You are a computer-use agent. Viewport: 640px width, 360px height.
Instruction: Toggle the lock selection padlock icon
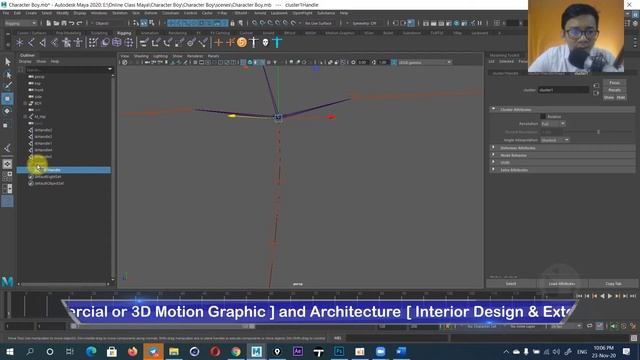(x=233, y=23)
